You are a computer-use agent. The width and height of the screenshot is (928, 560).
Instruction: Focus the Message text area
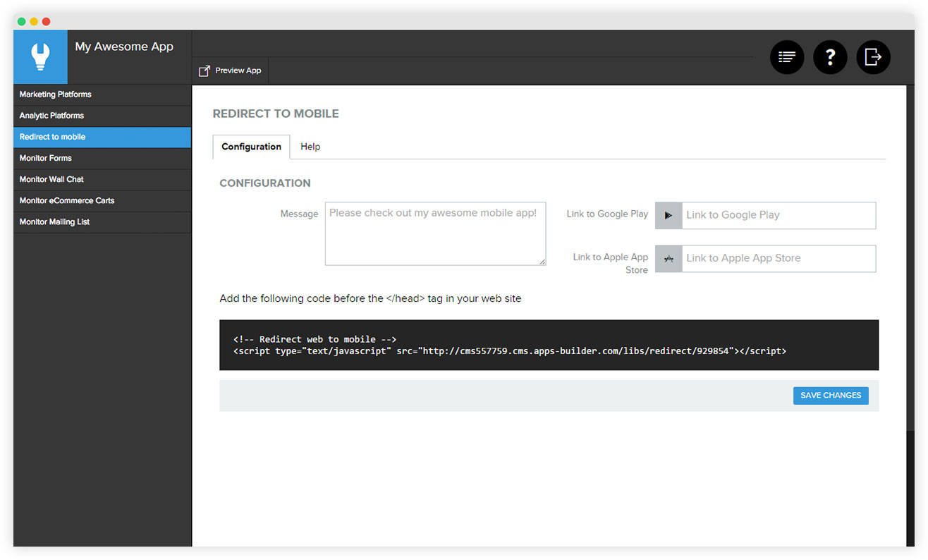435,234
